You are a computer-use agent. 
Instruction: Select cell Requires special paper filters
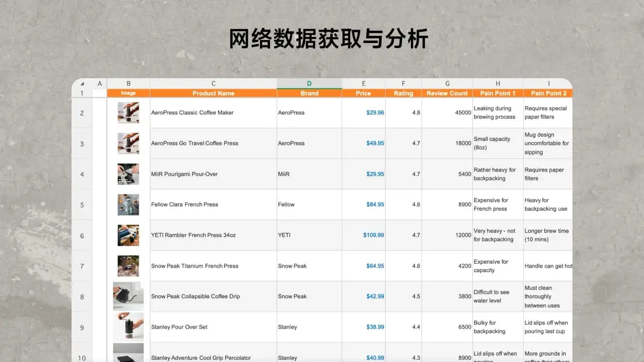[548, 112]
